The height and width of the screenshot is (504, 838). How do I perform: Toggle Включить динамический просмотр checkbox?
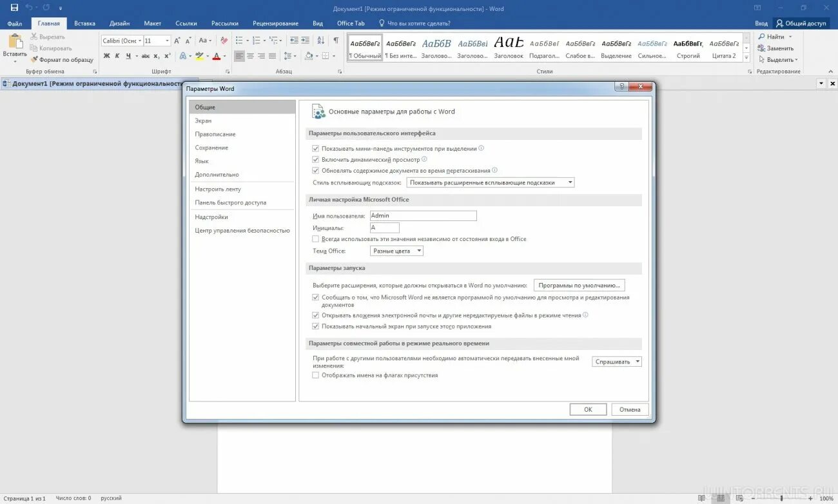coord(316,160)
